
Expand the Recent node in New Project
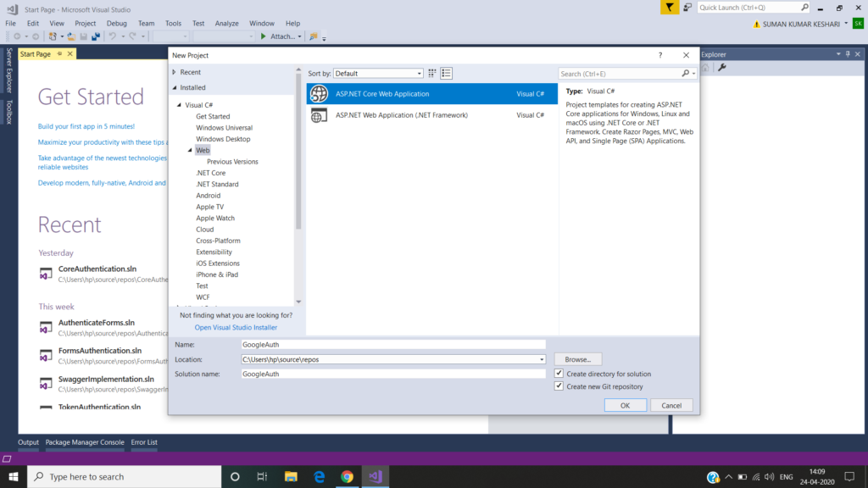175,72
